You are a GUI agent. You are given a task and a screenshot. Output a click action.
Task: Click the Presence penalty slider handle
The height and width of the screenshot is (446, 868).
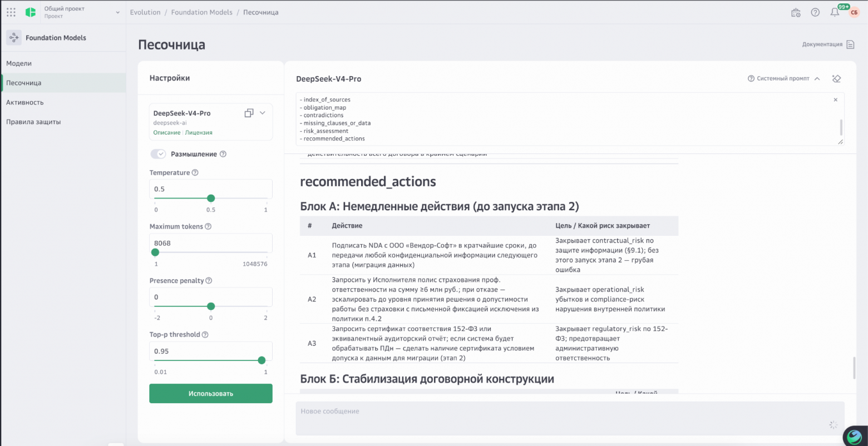click(x=211, y=306)
